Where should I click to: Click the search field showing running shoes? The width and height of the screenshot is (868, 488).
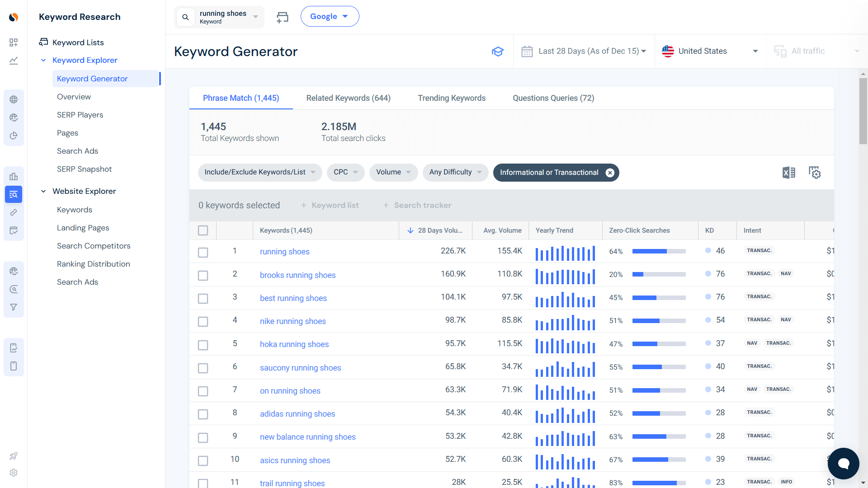click(222, 16)
